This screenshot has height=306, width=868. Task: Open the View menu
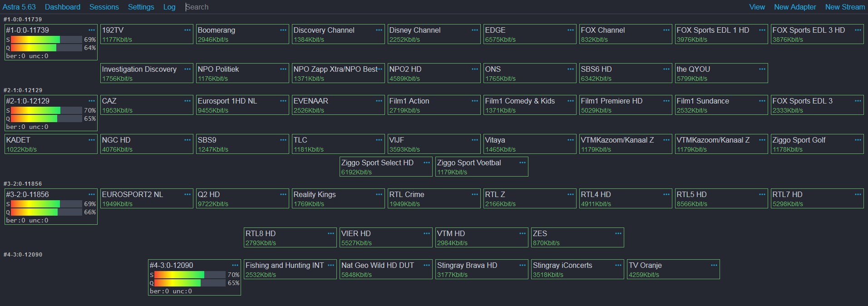coord(757,7)
